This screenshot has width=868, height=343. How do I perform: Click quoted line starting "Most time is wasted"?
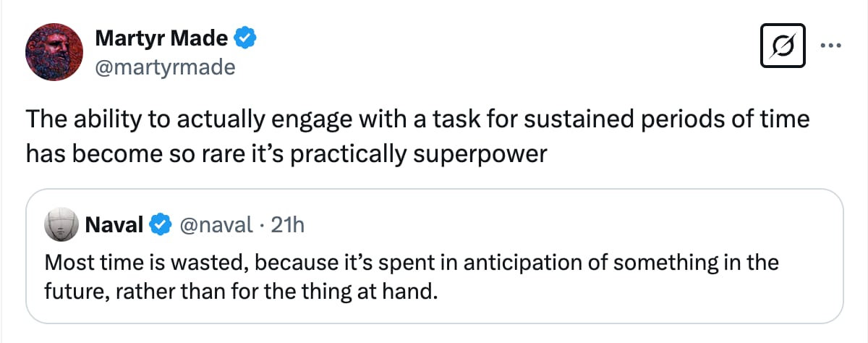(x=411, y=262)
